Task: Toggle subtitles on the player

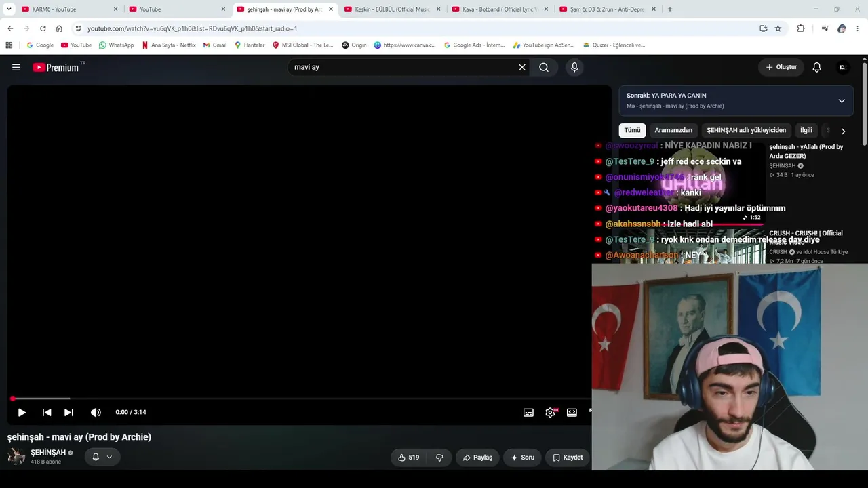Action: [528, 412]
